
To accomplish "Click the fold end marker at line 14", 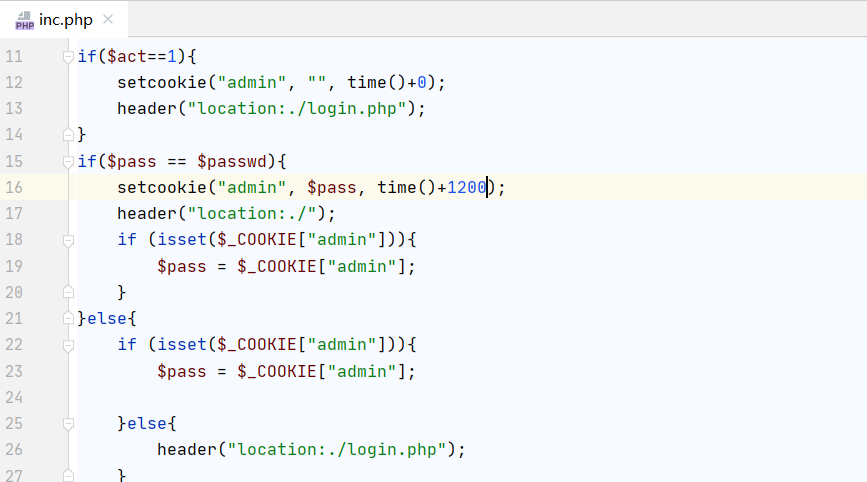I will pyautogui.click(x=68, y=134).
